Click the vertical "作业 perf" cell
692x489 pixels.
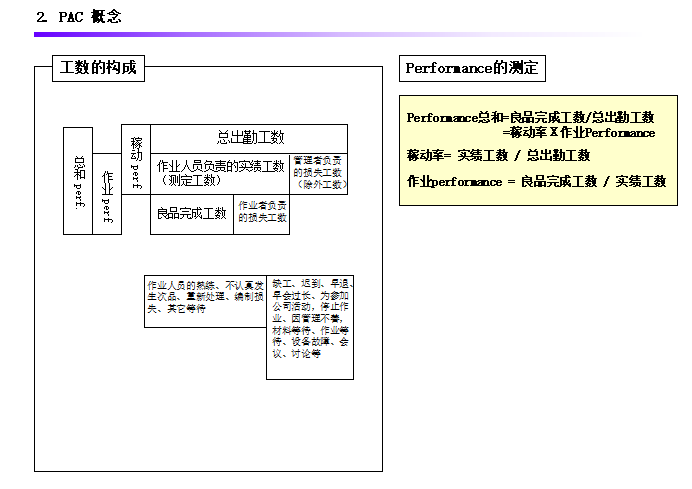[107, 195]
